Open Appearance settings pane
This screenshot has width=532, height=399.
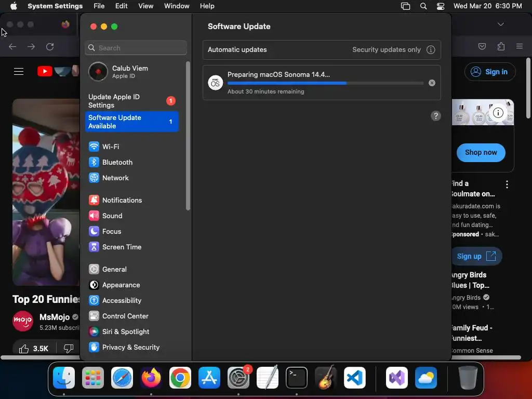point(131,285)
